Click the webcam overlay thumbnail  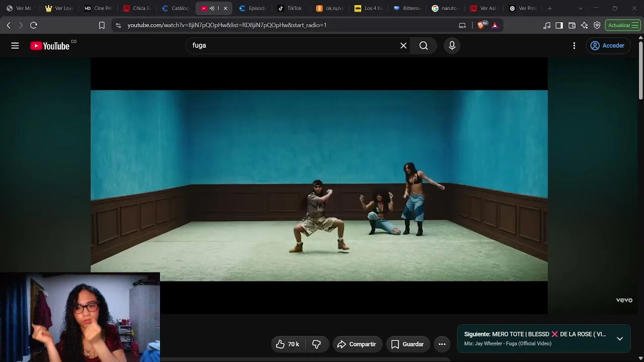click(x=80, y=318)
